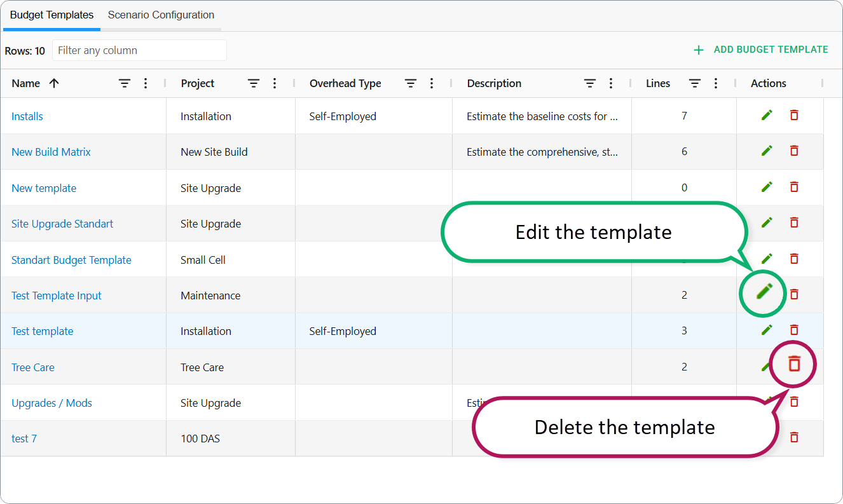Open filter for Overhead Type column
Viewport: 843px width, 504px height.
pos(411,83)
